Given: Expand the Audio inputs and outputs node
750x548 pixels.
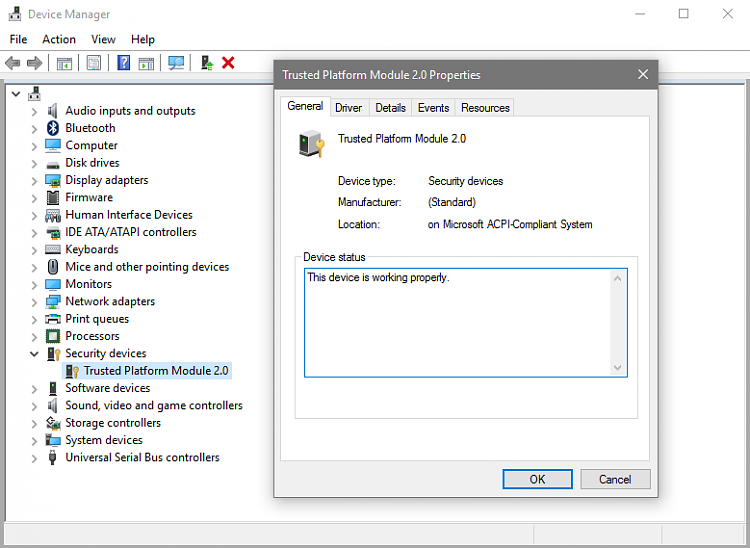Looking at the screenshot, I should [x=35, y=111].
